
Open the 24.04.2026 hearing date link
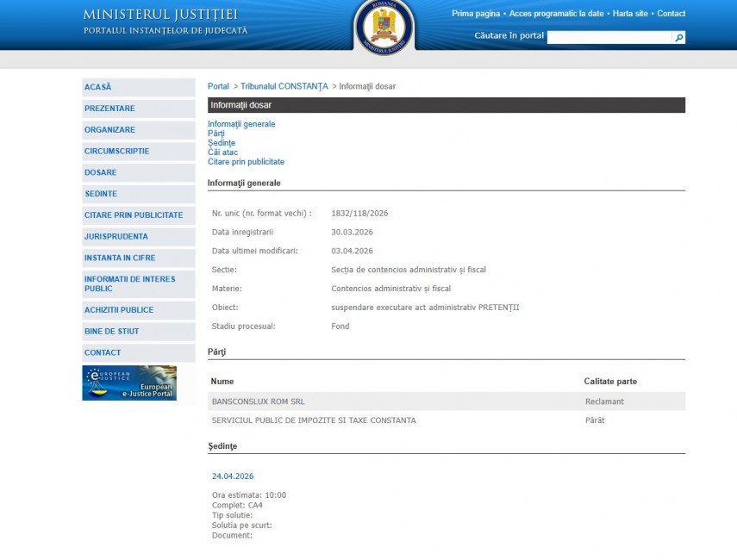pyautogui.click(x=233, y=476)
